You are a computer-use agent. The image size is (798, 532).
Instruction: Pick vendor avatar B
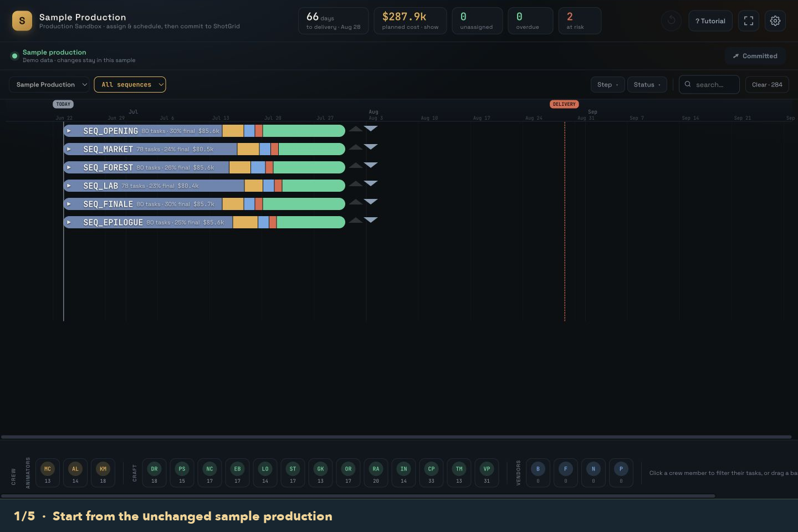pyautogui.click(x=538, y=473)
